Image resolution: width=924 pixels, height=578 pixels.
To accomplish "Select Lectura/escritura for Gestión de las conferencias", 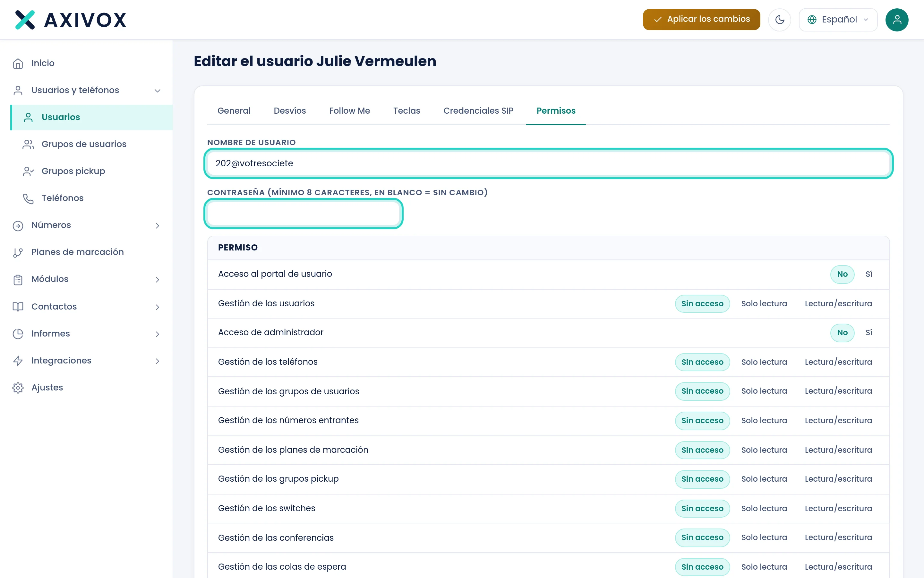I will (838, 538).
